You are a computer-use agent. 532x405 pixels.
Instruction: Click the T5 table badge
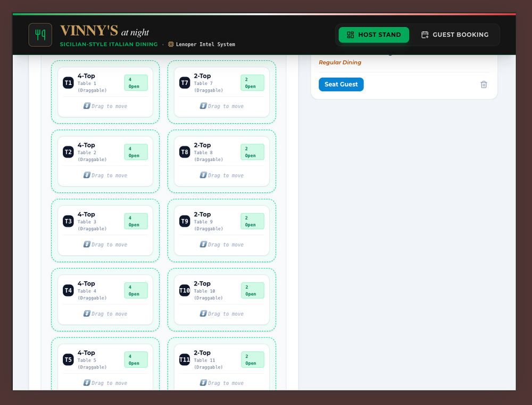[x=68, y=360]
